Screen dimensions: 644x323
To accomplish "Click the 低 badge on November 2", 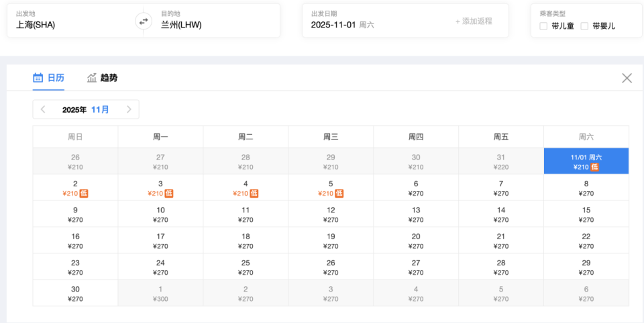I will pos(84,194).
